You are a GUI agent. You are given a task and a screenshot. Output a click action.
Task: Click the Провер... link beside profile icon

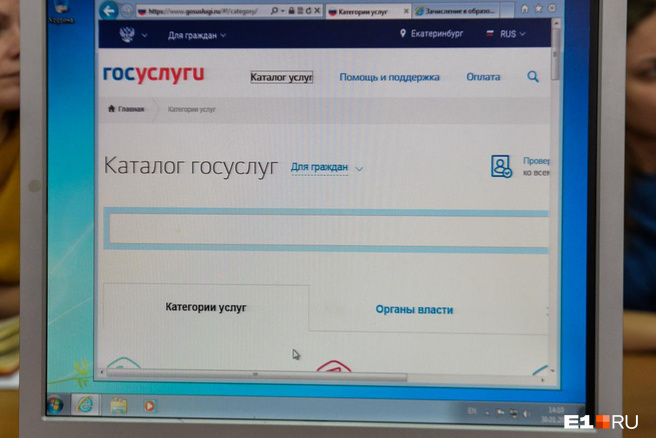point(536,161)
